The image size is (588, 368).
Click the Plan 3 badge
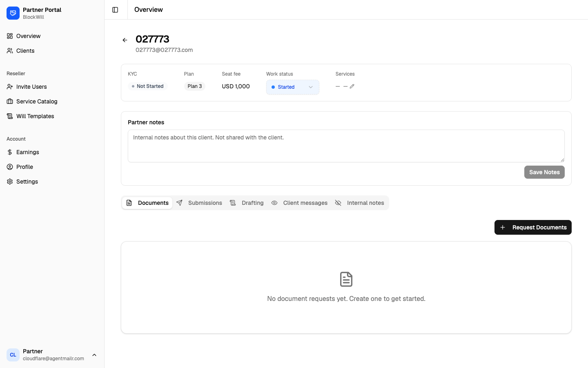(x=195, y=86)
